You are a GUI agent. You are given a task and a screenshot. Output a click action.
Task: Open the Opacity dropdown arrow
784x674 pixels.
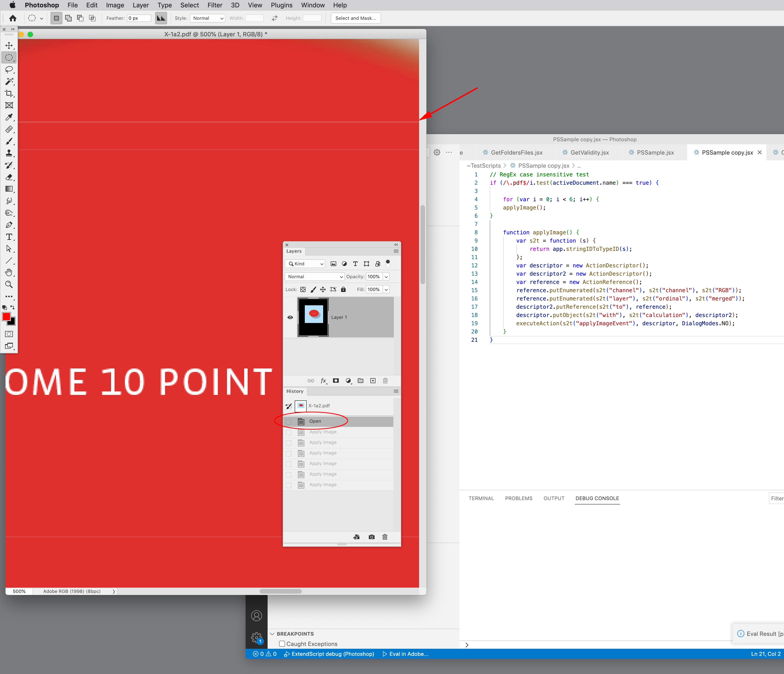point(386,277)
